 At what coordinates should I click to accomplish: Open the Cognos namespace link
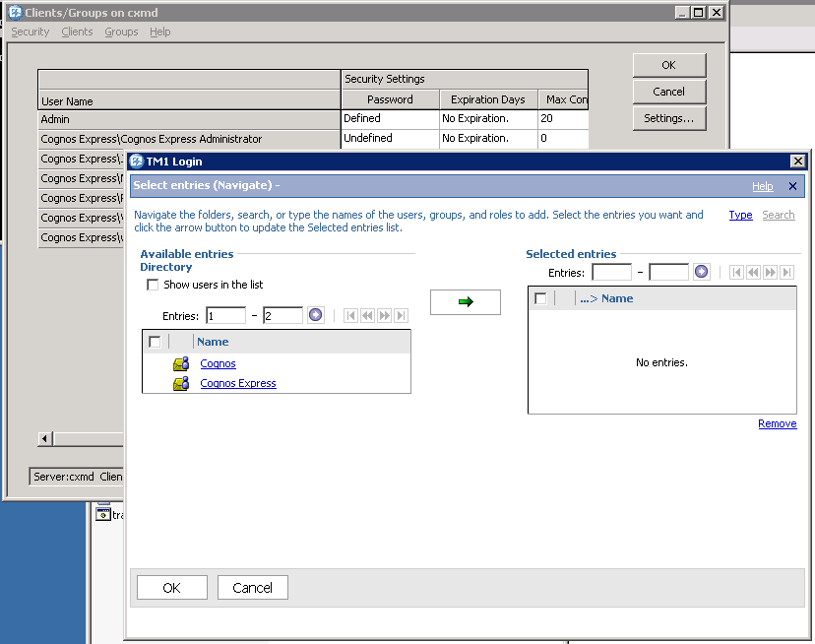(x=218, y=363)
